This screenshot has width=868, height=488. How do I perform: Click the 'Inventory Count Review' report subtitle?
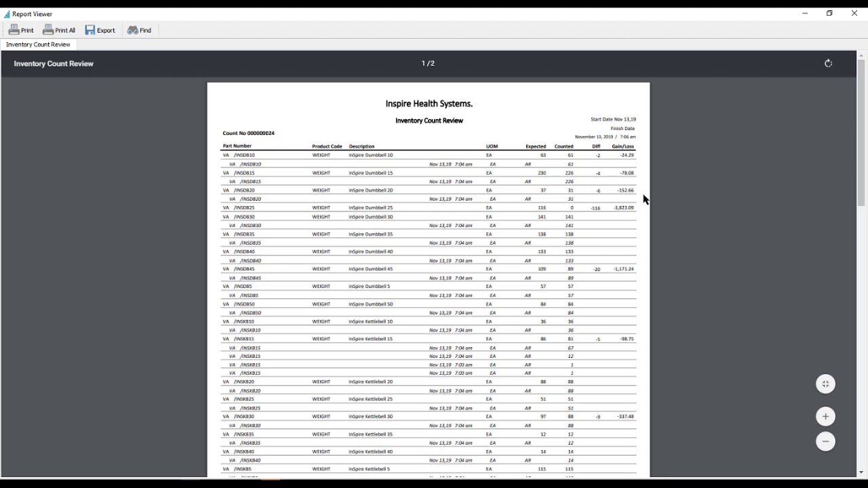(x=429, y=121)
